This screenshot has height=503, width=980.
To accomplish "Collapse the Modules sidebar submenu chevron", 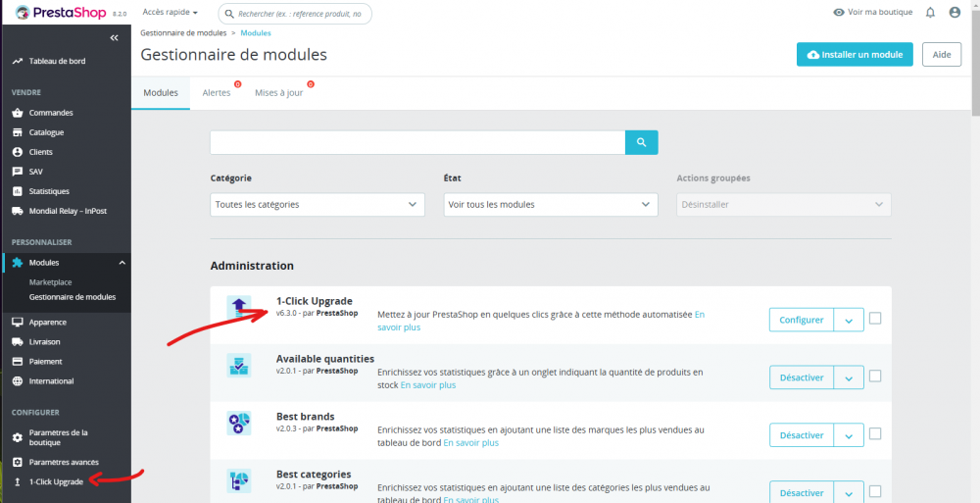I will (x=122, y=263).
